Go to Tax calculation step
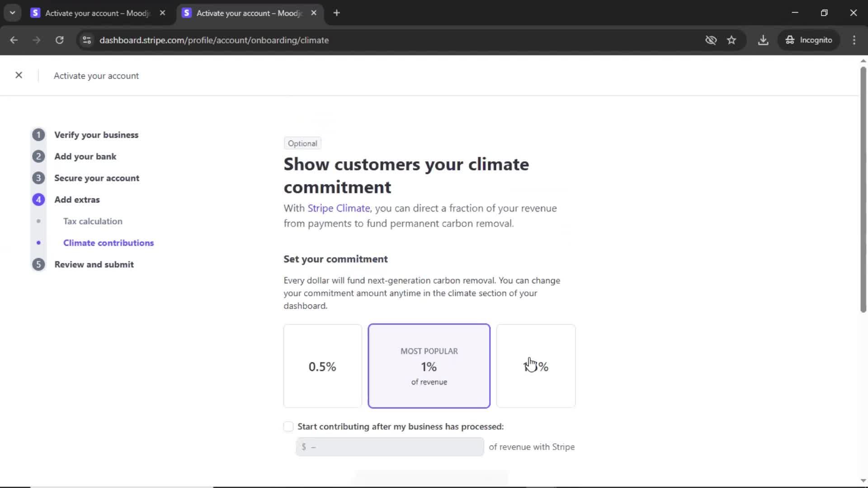 (93, 221)
